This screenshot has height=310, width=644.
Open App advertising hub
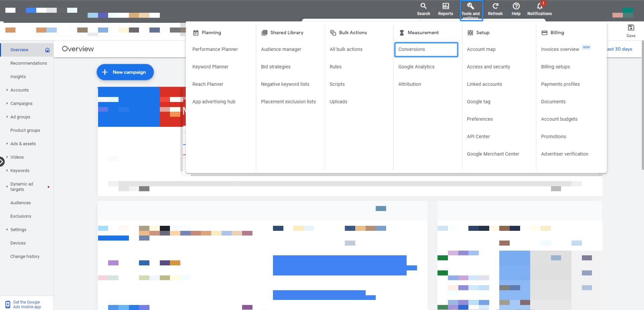coord(214,102)
